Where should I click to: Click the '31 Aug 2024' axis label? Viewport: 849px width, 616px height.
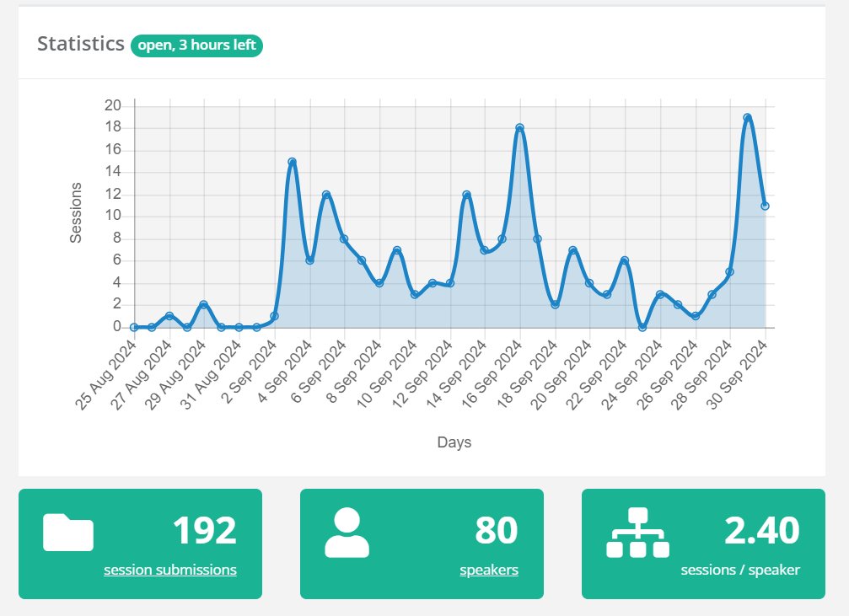[211, 375]
